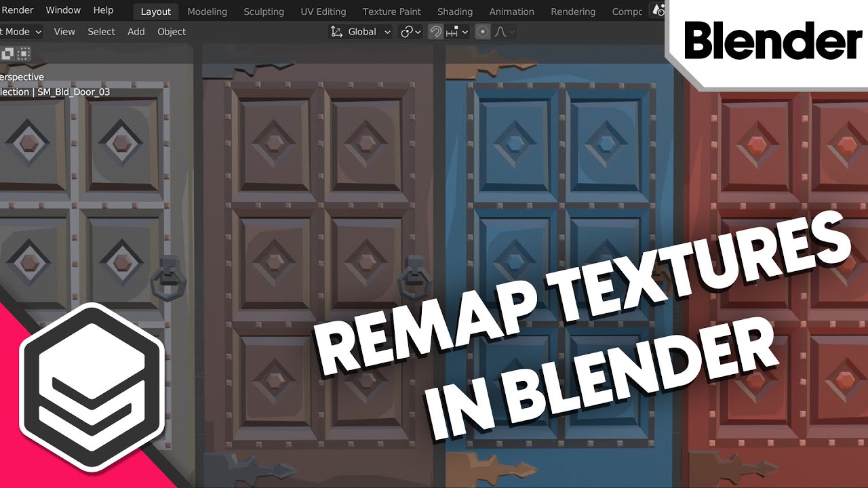Open the proportional editing falloff dropdown
868x488 pixels.
tap(505, 32)
